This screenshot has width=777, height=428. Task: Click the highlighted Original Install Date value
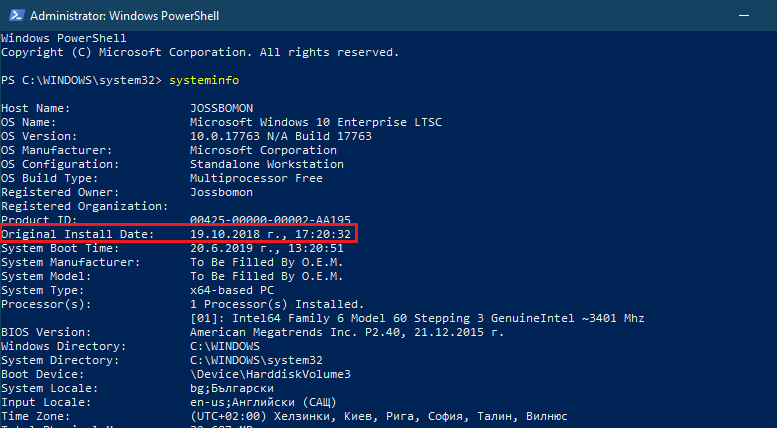(x=271, y=234)
